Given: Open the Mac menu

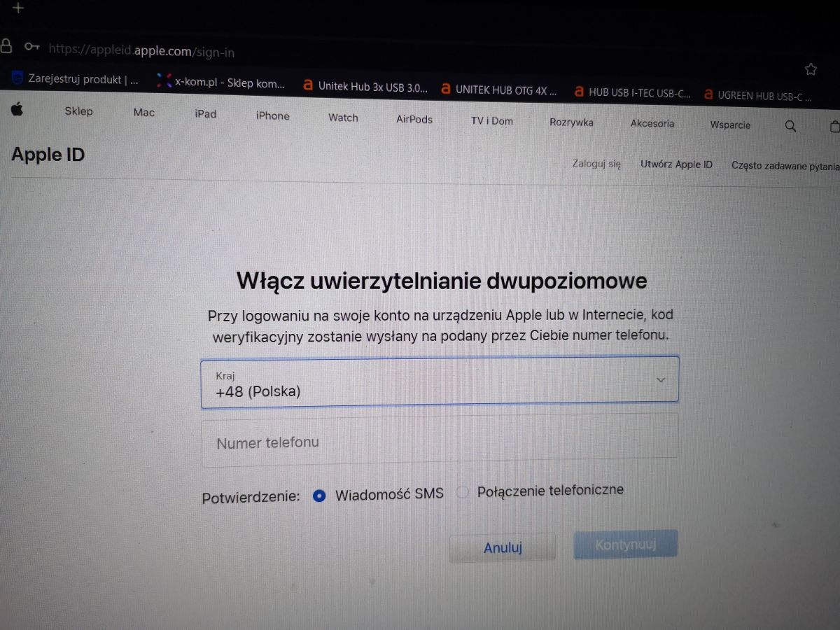Looking at the screenshot, I should (x=143, y=112).
